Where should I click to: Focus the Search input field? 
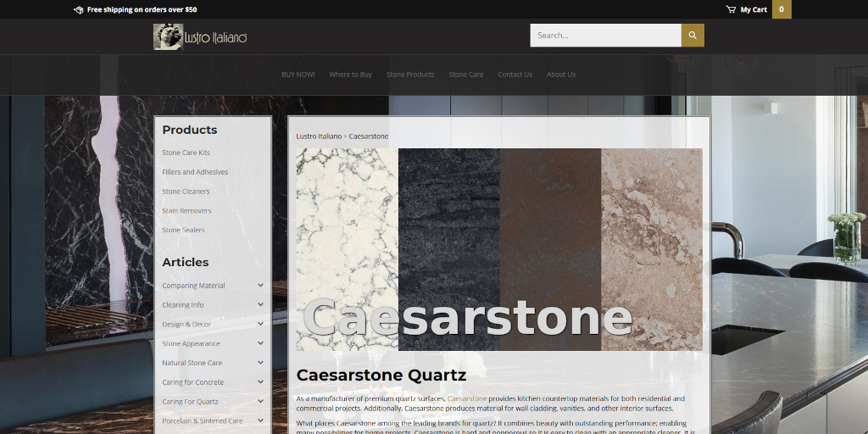point(605,35)
